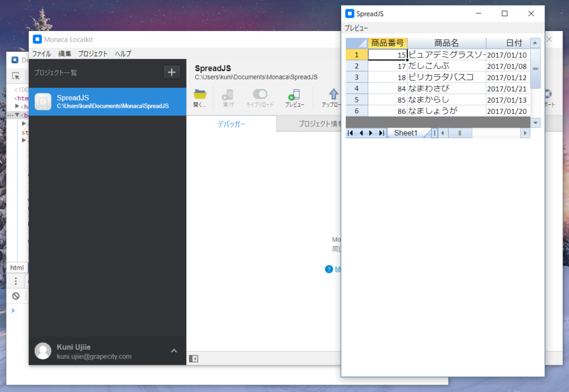Go to previous sheet navigation button
This screenshot has width=569, height=392.
pos(361,133)
